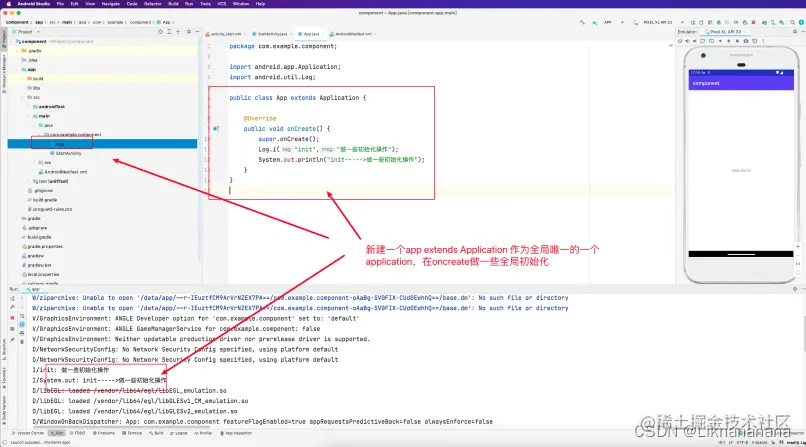Viewport: 806px width, 447px height.
Task: Open Emulator panel settings gear
Action: point(795,32)
